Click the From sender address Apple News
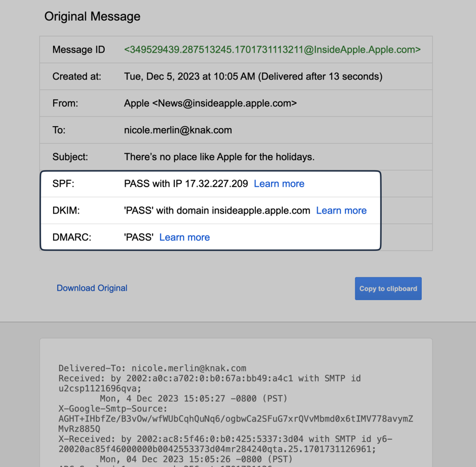This screenshot has height=467, width=476. point(210,103)
